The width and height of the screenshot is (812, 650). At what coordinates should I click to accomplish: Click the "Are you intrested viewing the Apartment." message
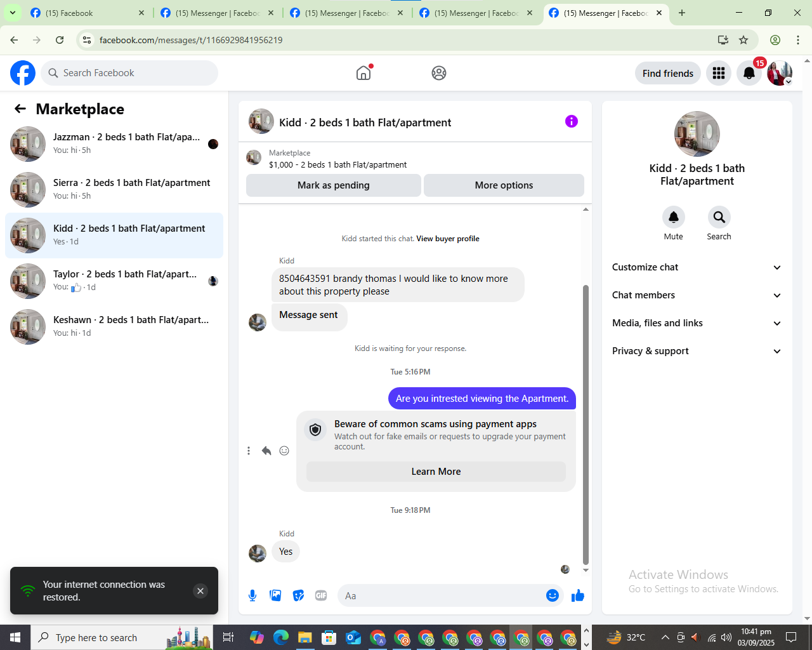click(x=482, y=399)
